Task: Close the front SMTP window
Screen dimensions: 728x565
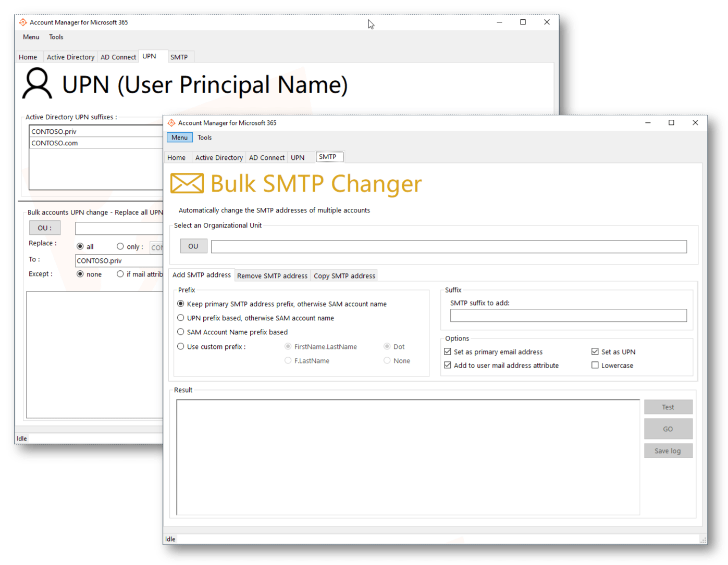Action: (695, 123)
